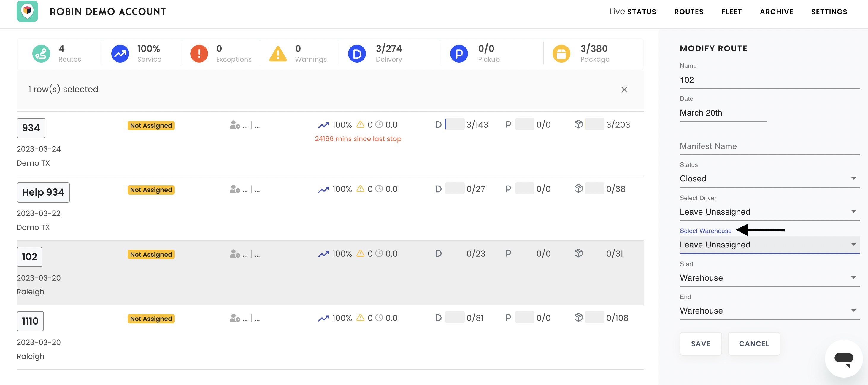Click service trend icon in 1110 row
868x385 pixels.
(323, 318)
